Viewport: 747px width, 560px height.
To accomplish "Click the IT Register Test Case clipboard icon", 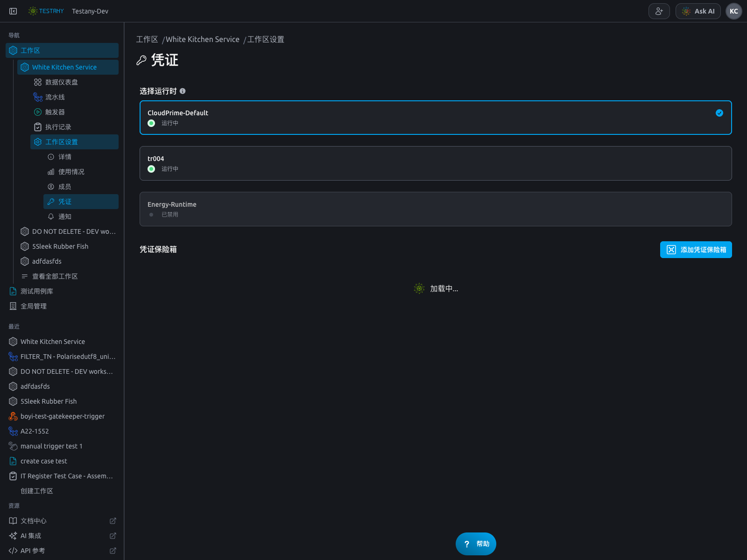I will coord(13,476).
